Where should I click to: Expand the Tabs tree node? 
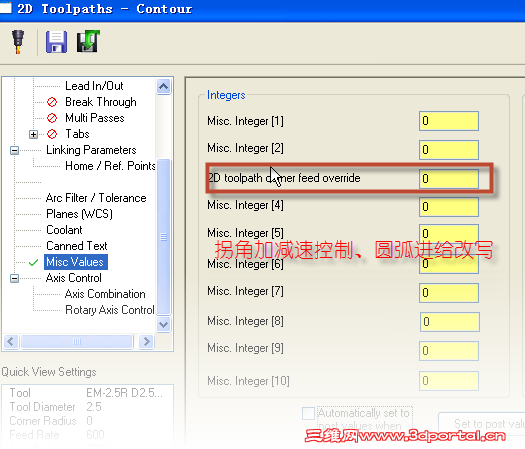pos(33,134)
